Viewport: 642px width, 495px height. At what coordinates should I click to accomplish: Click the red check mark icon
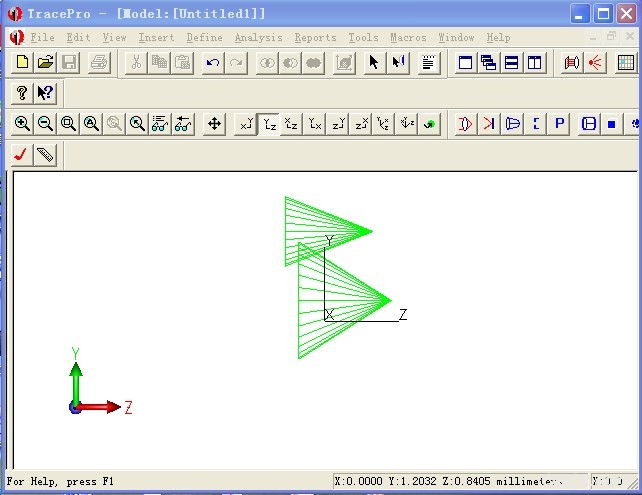21,155
